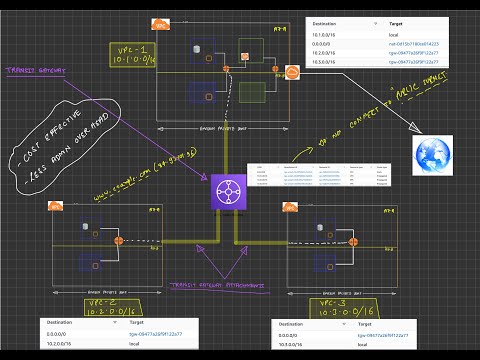Sort VPC-3 route table by Destination arrow
The height and width of the screenshot is (360, 480).
tap(344, 324)
